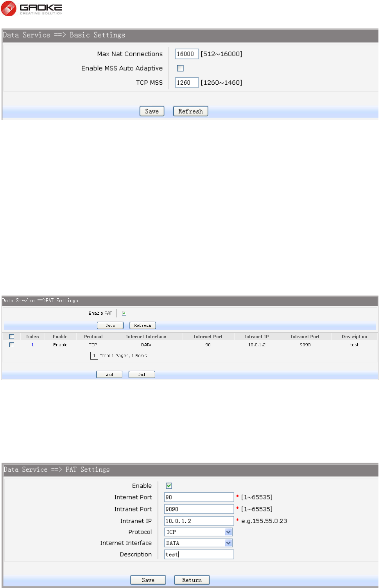Click the Protocol column header
Viewport: 380px width, 588px height.
(93, 337)
